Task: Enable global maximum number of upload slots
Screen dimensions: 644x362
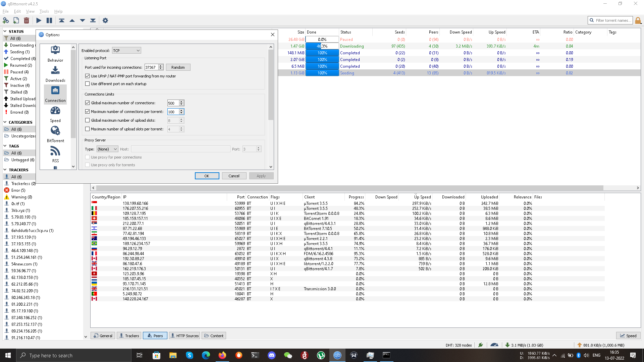Action: coord(88,120)
